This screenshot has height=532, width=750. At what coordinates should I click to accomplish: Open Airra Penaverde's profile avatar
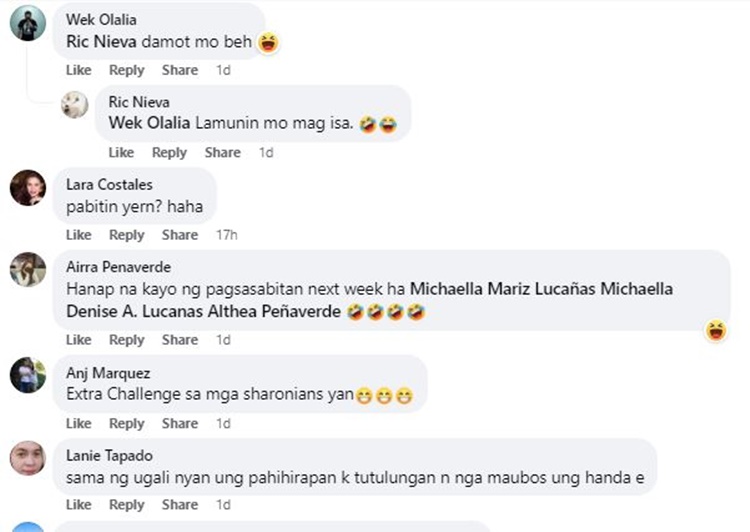pos(28,270)
